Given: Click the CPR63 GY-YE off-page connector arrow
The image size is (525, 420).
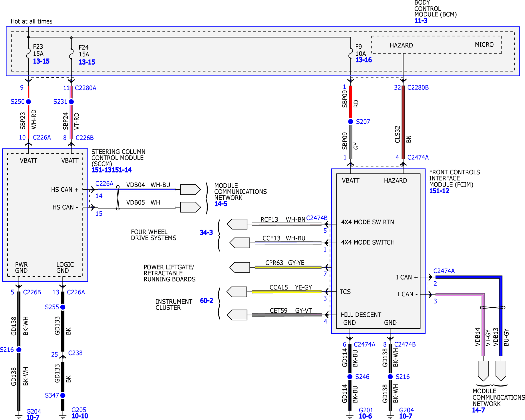Looking at the screenshot, I should pos(240,268).
